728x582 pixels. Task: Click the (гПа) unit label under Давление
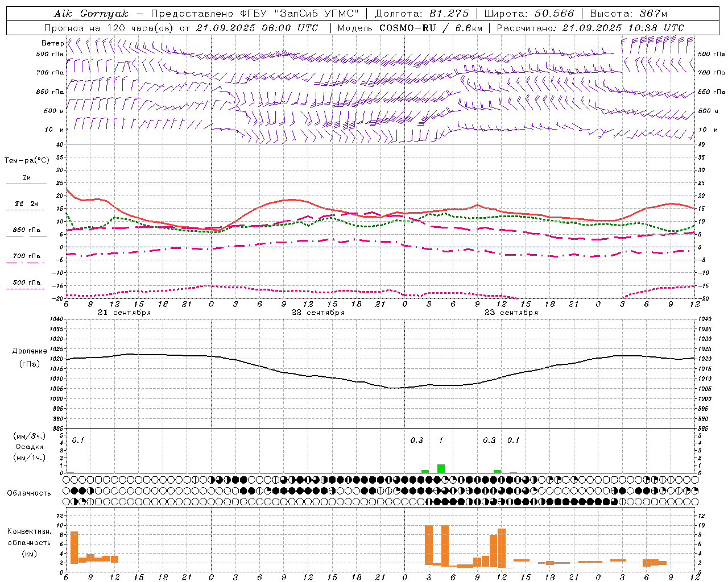point(30,364)
